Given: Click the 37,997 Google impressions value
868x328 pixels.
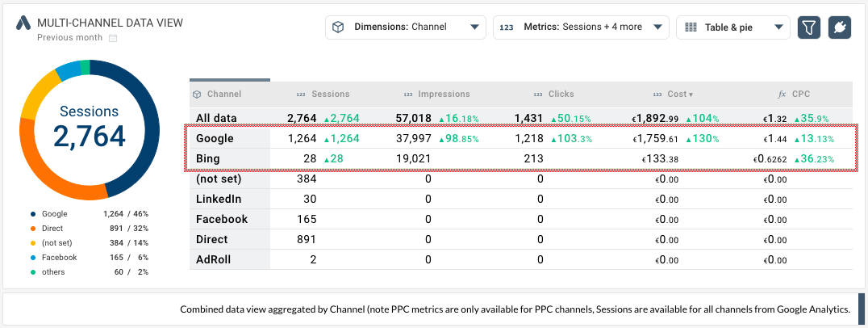Looking at the screenshot, I should pyautogui.click(x=414, y=138).
